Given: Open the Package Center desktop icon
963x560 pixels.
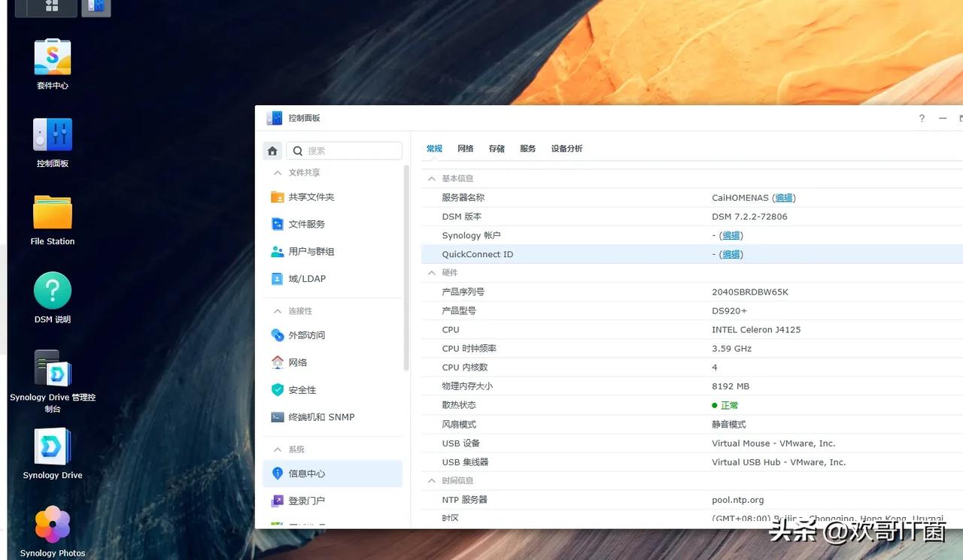Looking at the screenshot, I should pyautogui.click(x=53, y=58).
